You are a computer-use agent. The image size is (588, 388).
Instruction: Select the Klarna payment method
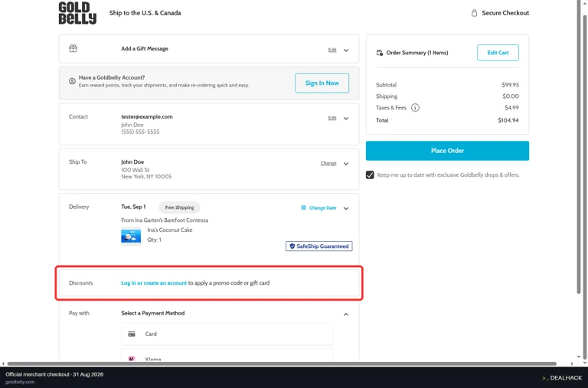click(227, 355)
